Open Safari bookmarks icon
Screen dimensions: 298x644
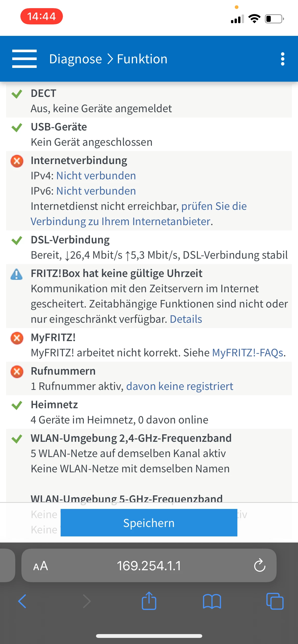pyautogui.click(x=212, y=601)
